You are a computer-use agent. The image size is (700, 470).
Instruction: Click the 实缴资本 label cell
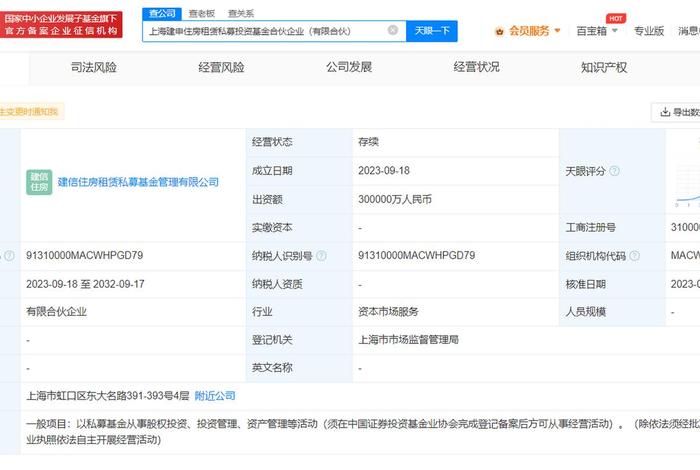299,228
